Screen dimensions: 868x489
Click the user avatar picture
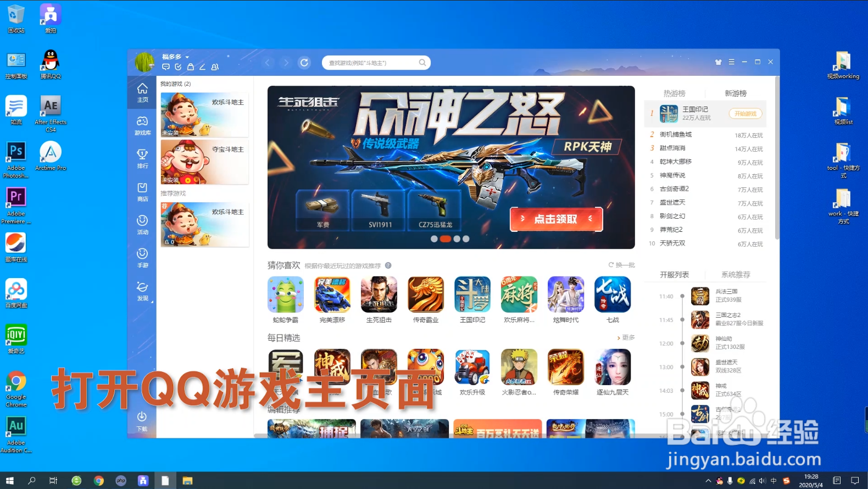click(x=145, y=62)
